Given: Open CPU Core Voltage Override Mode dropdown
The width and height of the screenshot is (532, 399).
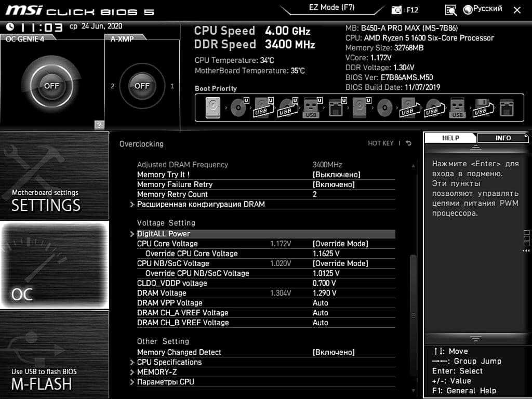Looking at the screenshot, I should 340,244.
